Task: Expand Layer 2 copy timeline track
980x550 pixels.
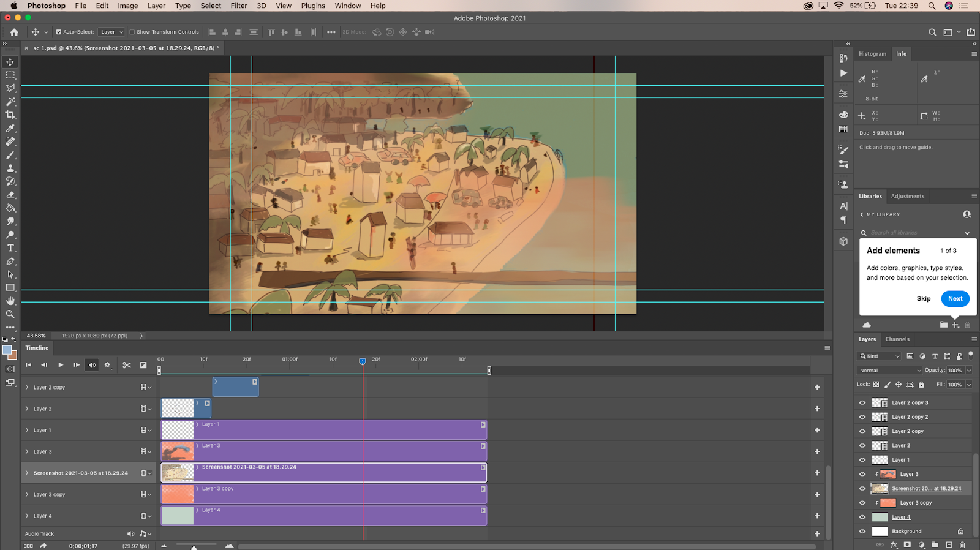Action: 26,387
